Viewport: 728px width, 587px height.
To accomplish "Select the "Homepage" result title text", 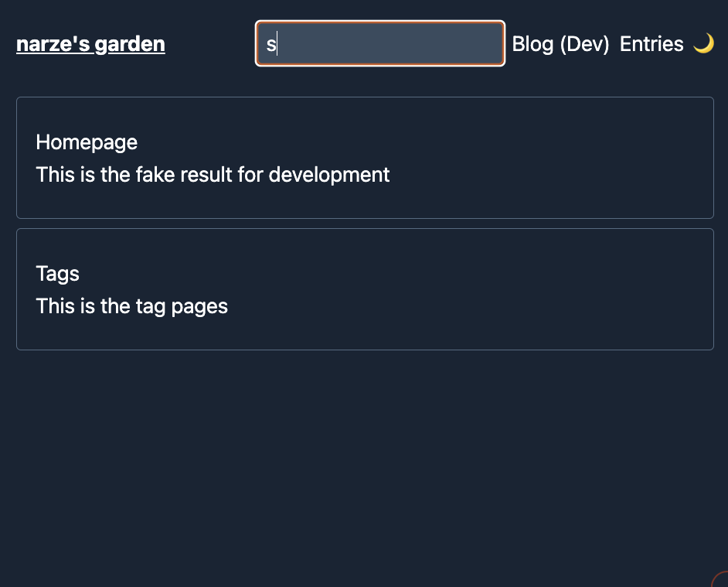I will click(x=87, y=142).
